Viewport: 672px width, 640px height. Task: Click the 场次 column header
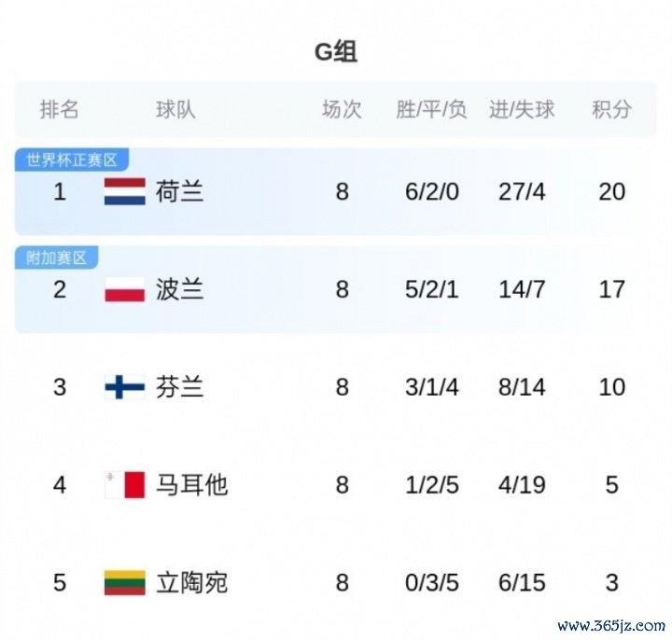pyautogui.click(x=342, y=109)
